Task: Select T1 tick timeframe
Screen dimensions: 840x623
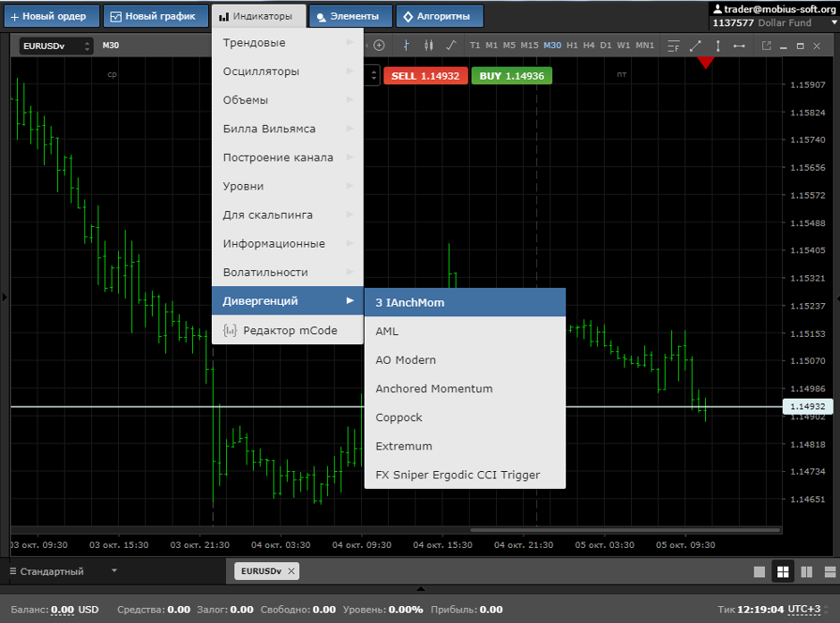Action: point(475,46)
